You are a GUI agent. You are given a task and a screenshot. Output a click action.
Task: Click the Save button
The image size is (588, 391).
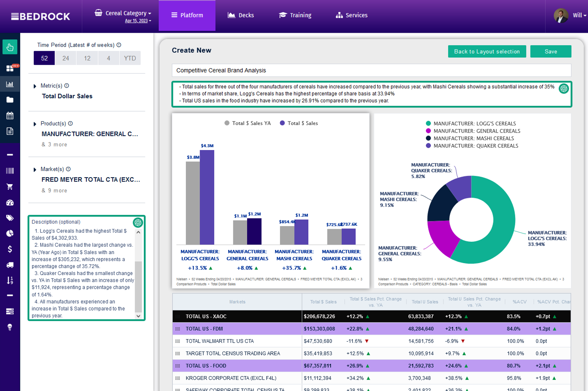tap(550, 51)
